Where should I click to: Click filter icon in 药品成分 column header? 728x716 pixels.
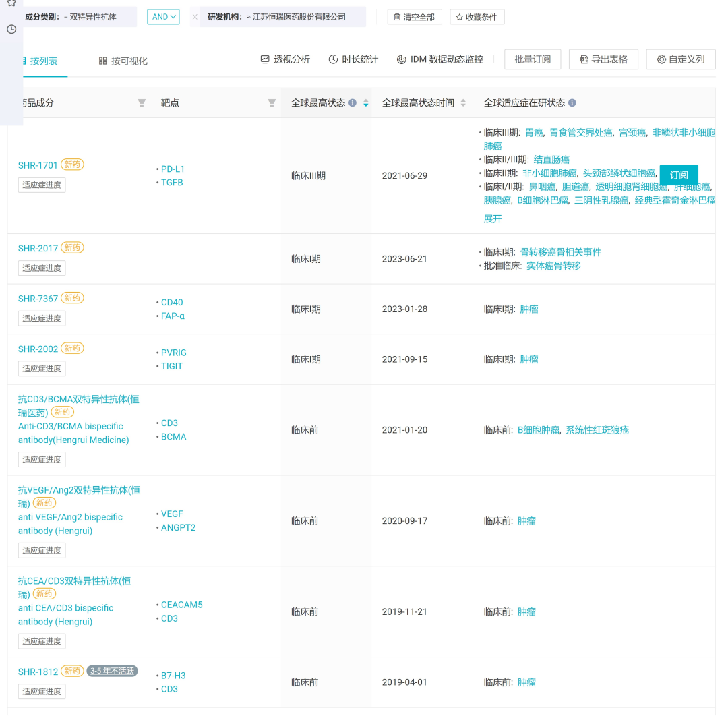[142, 103]
